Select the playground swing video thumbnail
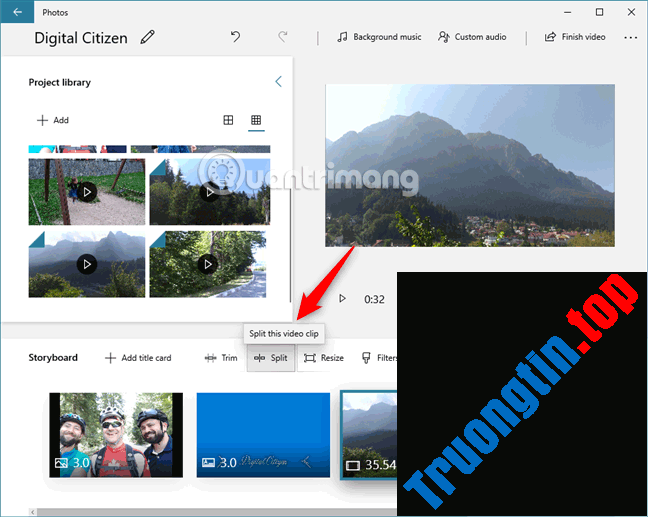This screenshot has width=648, height=517. pyautogui.click(x=87, y=192)
